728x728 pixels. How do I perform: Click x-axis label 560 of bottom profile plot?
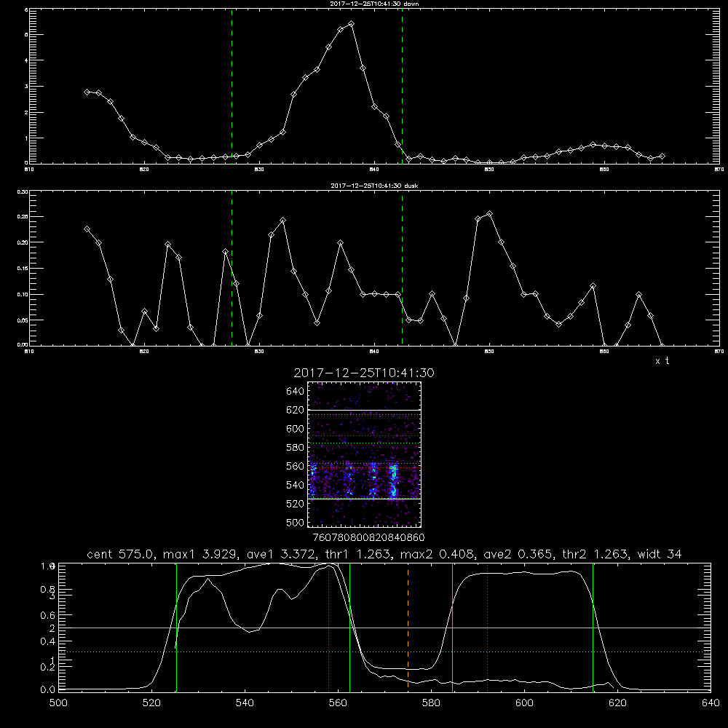point(338,703)
